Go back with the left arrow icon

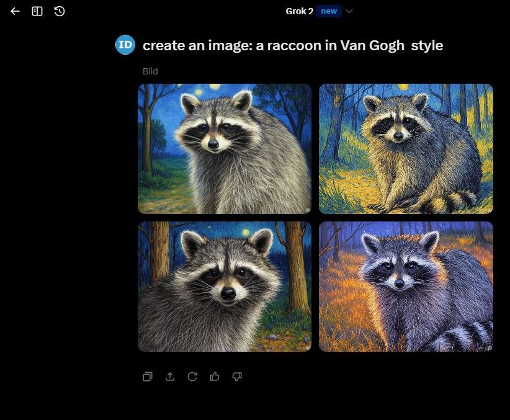tap(15, 11)
